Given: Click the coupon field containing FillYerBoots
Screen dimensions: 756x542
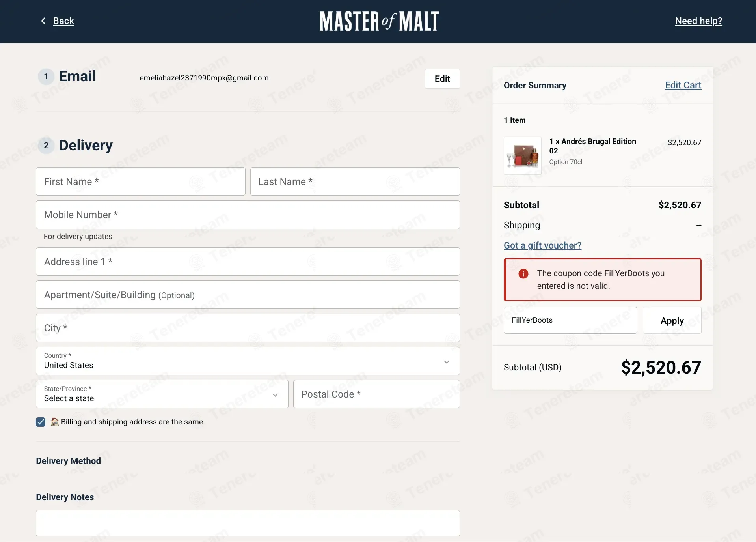Looking at the screenshot, I should click(570, 320).
